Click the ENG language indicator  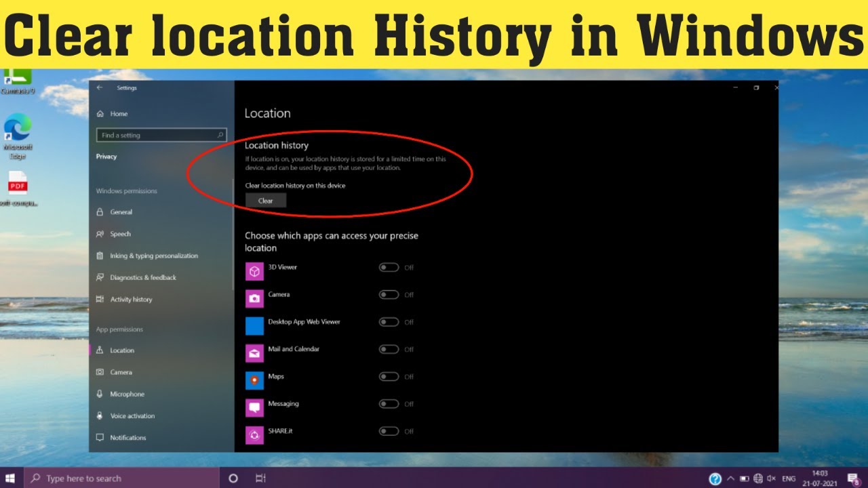789,479
